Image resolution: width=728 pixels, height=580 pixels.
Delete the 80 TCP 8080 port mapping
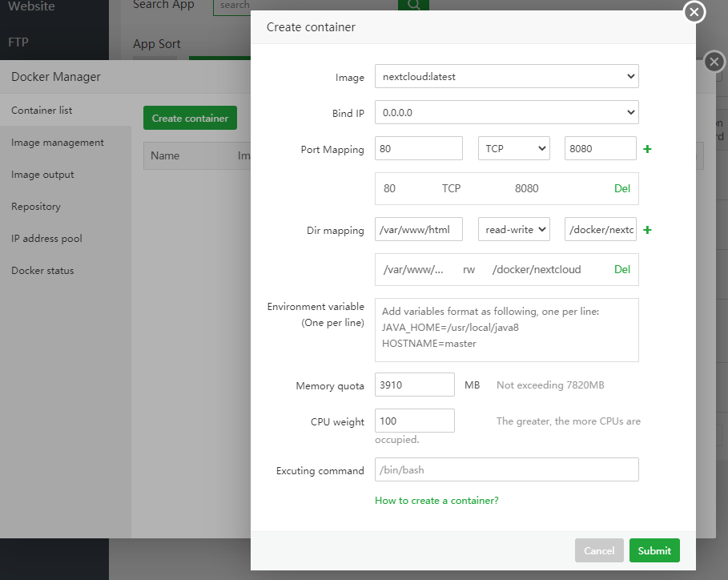click(x=622, y=189)
